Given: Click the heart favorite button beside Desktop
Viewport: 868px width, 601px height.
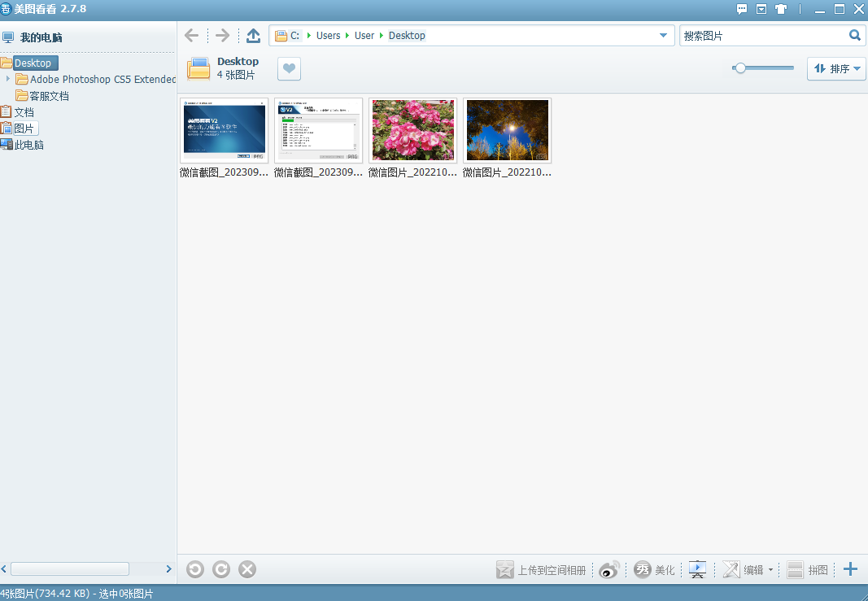Looking at the screenshot, I should (x=289, y=69).
